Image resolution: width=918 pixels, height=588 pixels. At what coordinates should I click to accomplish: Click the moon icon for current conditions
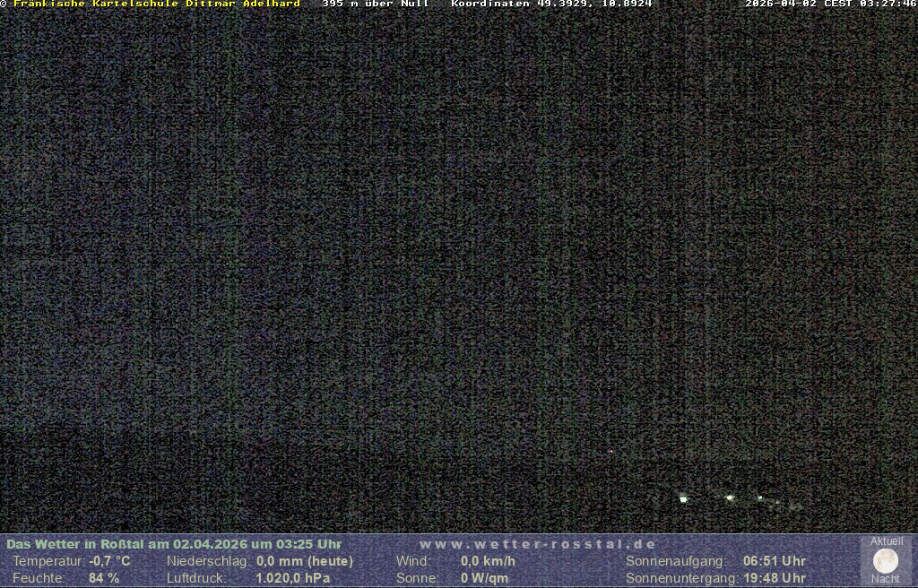coord(885,561)
